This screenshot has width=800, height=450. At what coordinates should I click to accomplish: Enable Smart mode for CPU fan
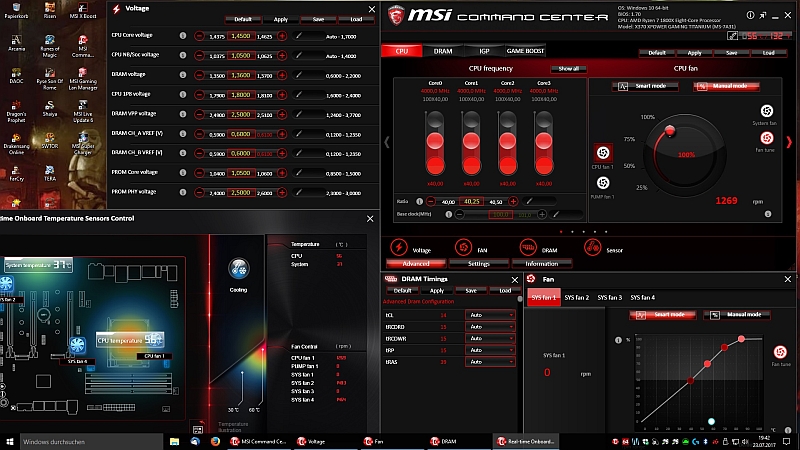[x=645, y=86]
